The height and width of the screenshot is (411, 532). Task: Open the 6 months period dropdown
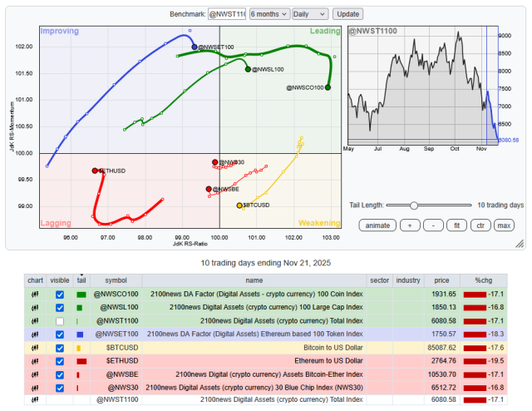coord(268,14)
